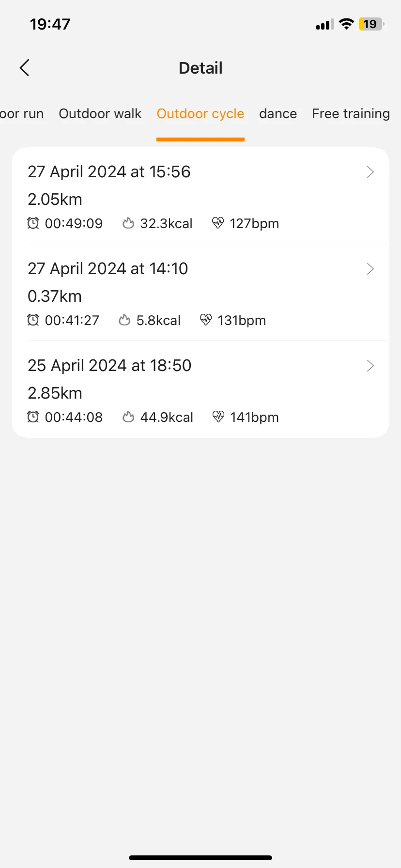Tap the back arrow icon
This screenshot has height=868, width=401.
pos(25,68)
